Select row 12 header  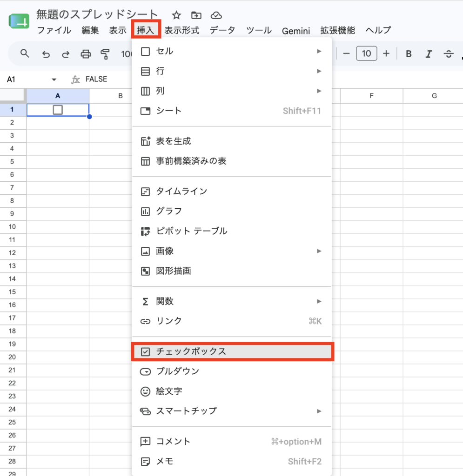(x=12, y=253)
